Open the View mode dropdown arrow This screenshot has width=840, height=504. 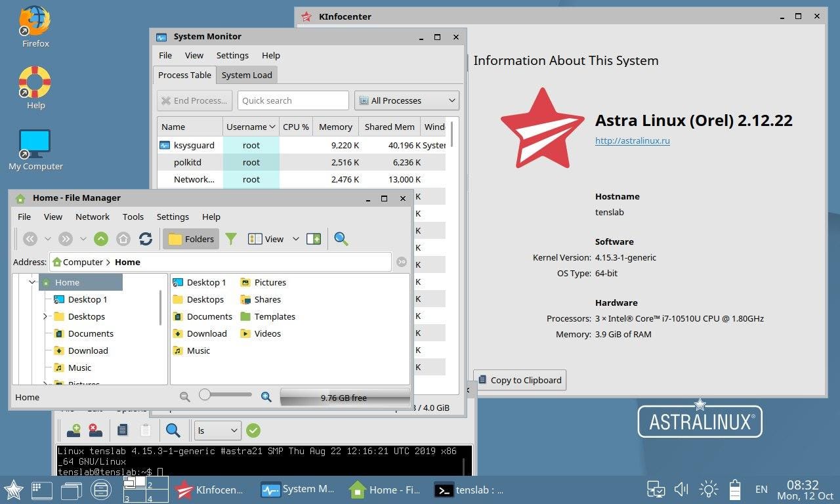pos(295,239)
